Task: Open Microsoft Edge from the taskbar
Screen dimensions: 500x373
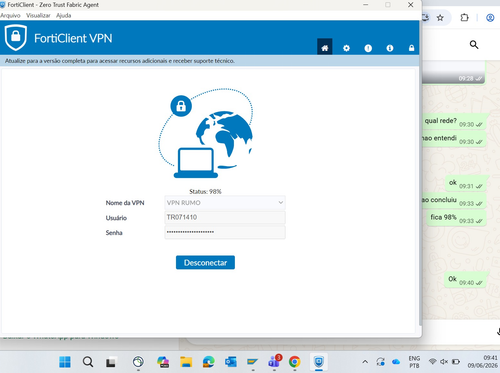Action: [x=209, y=362]
